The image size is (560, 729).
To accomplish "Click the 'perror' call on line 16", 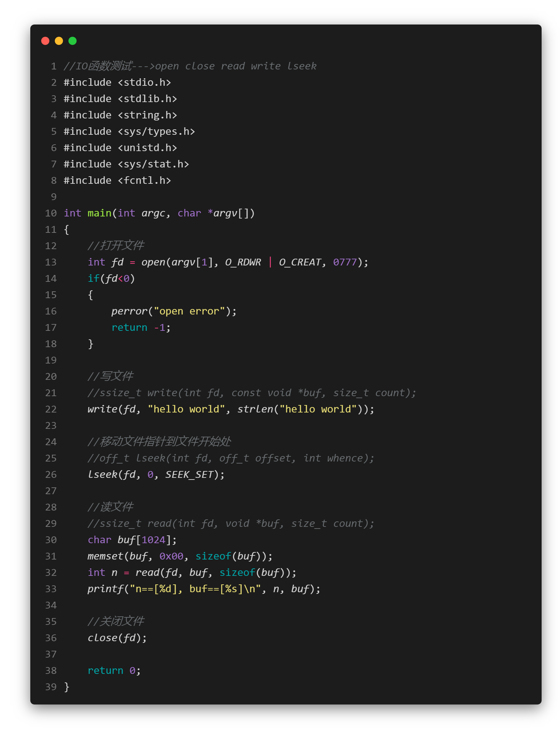I will point(129,311).
